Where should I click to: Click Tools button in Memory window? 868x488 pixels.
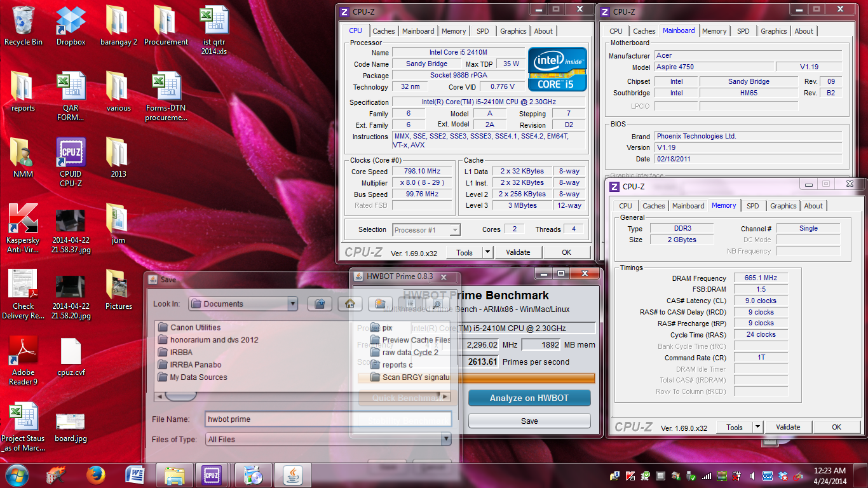[x=735, y=427]
